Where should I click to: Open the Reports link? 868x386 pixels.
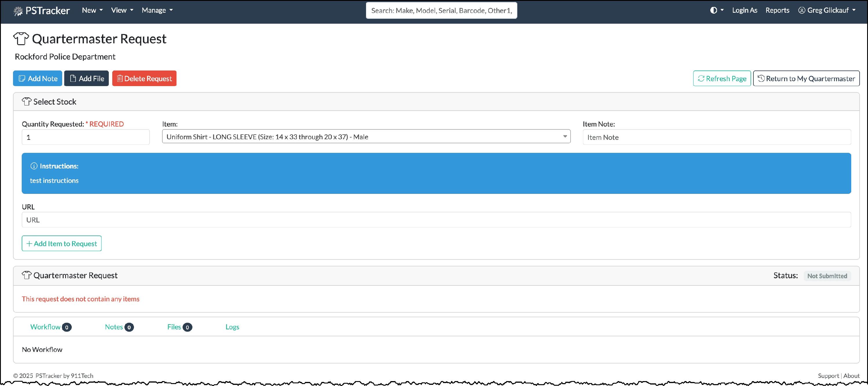[x=777, y=10]
